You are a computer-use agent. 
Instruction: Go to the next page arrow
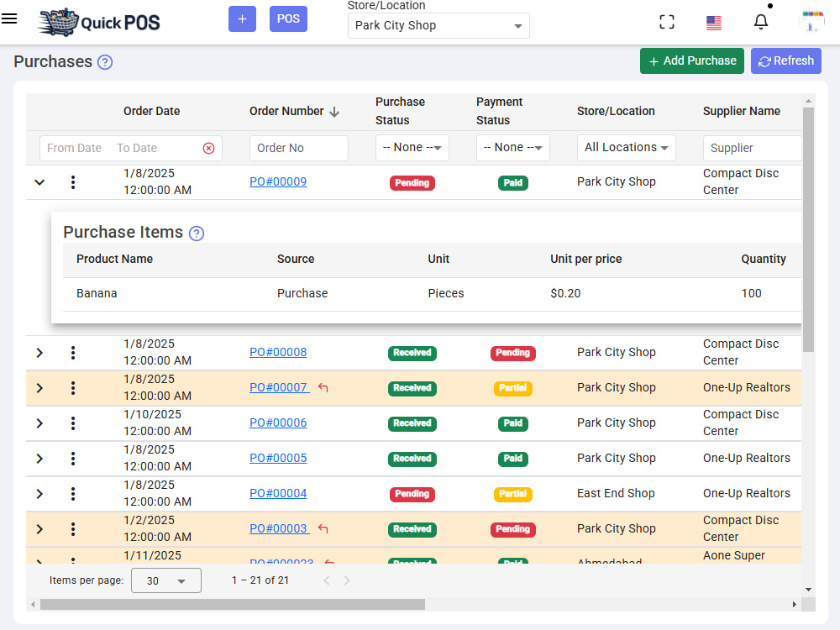(347, 580)
